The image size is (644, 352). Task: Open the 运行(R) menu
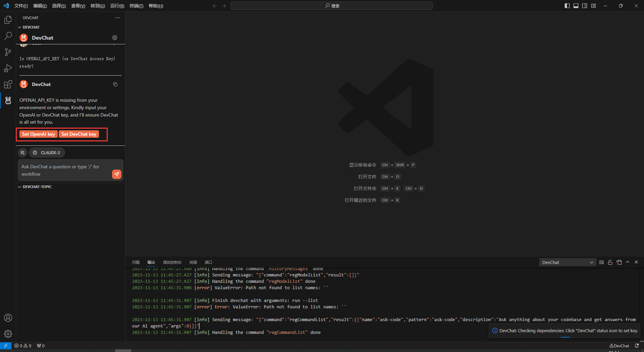click(x=117, y=6)
